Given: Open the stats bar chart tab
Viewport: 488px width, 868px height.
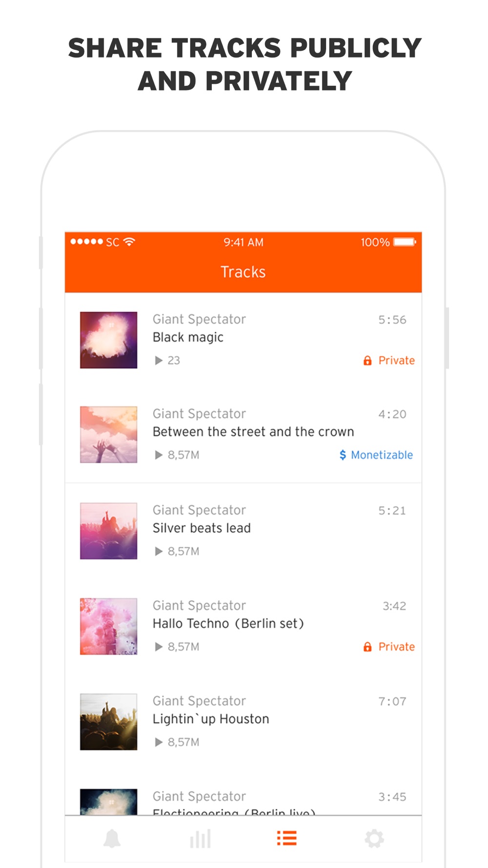Looking at the screenshot, I should click(x=200, y=838).
